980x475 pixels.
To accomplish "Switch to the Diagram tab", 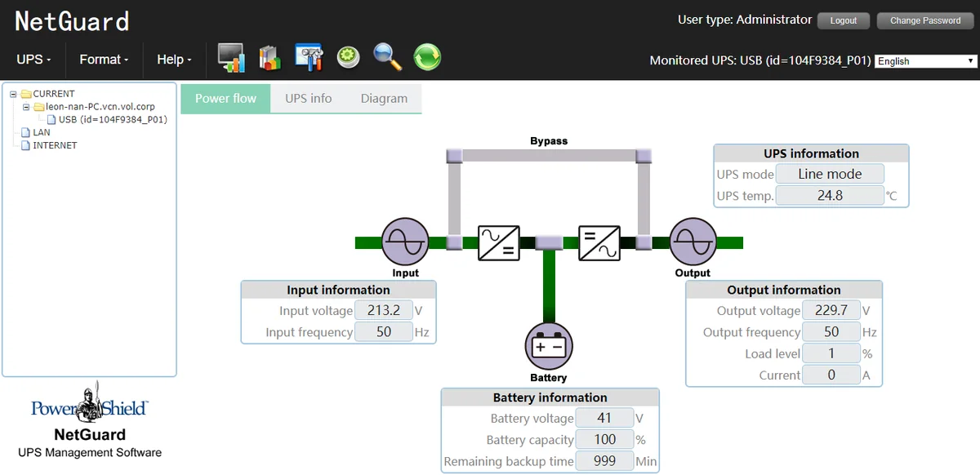I will [x=384, y=98].
